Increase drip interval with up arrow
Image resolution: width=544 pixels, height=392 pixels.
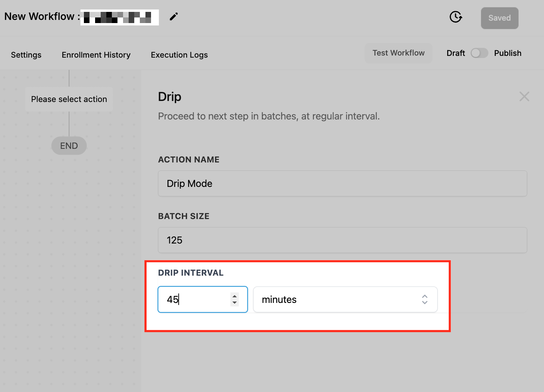click(235, 296)
